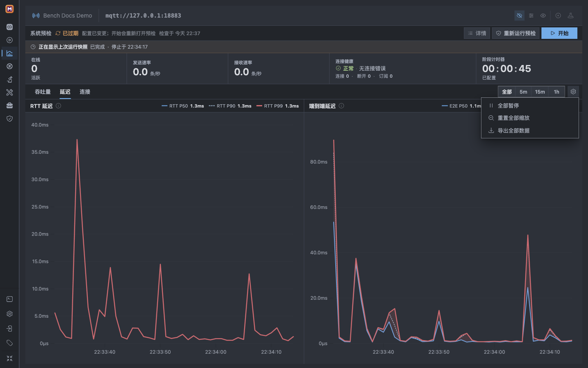The width and height of the screenshot is (588, 368).
Task: Click the 在线 0 metric value
Action: [x=34, y=69]
